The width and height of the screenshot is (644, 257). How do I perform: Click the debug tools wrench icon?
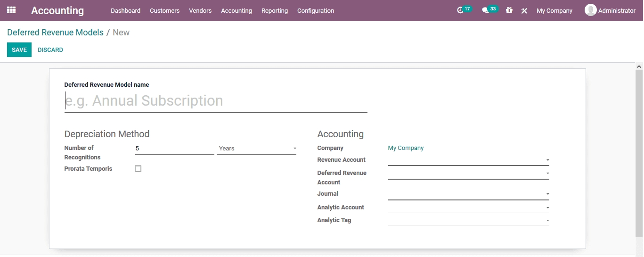[x=524, y=10]
